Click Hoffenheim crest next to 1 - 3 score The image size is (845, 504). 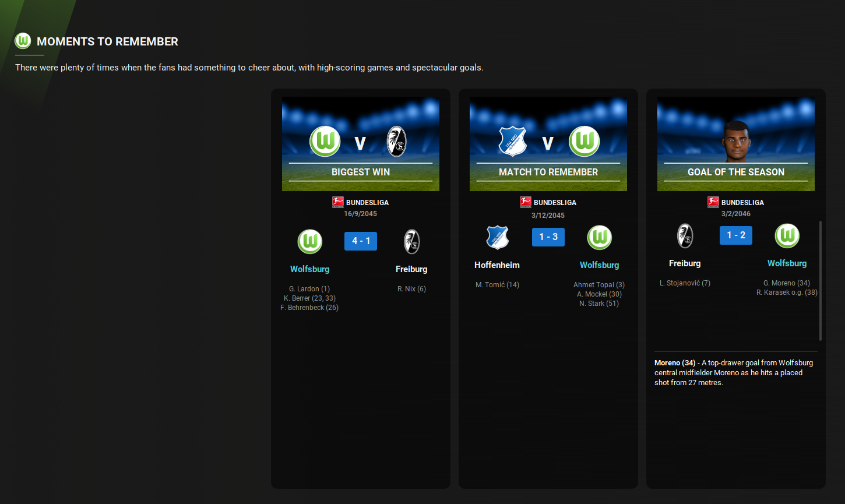[497, 238]
